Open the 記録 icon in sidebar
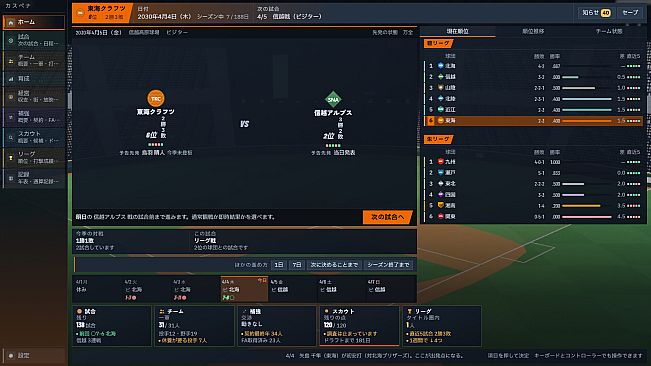Screen dimensions: 651x366 coord(11,178)
